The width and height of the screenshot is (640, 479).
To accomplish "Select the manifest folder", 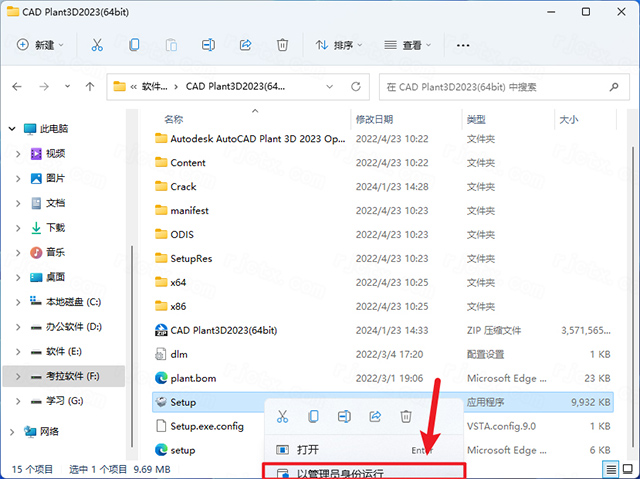I will coord(182,211).
